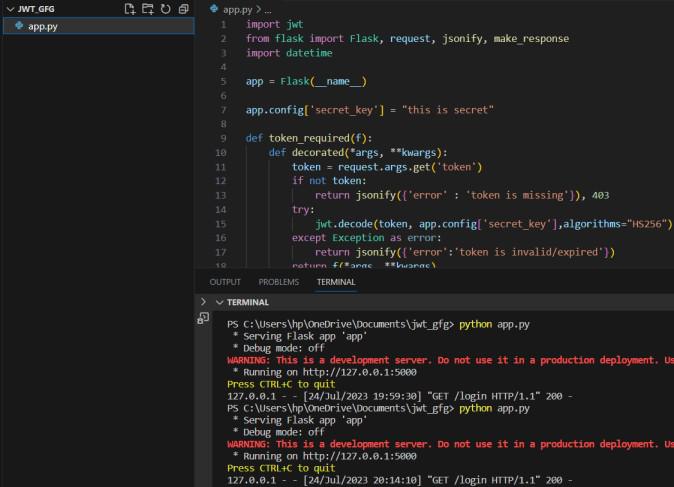Collapse the TERMINAL section chevron
Screen dimensions: 674x487
219,302
